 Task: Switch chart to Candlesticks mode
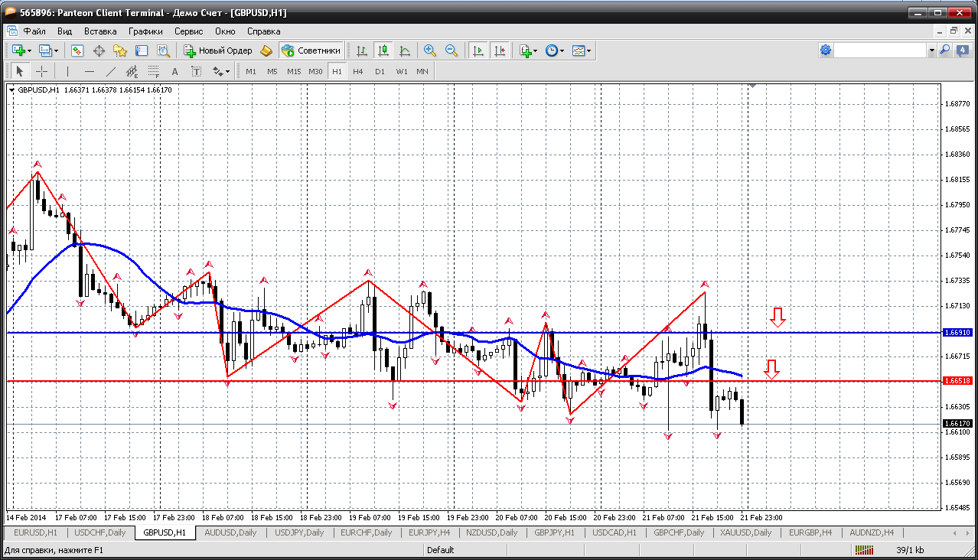pos(383,50)
